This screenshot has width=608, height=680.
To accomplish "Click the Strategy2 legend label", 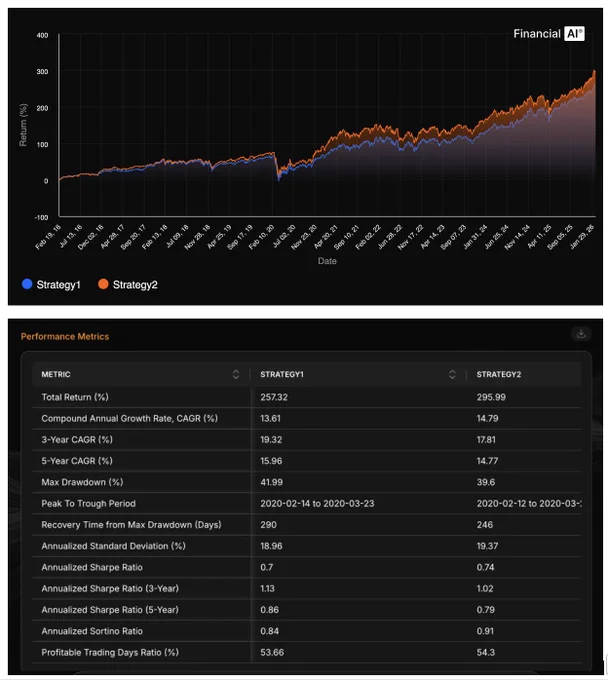I will (135, 285).
